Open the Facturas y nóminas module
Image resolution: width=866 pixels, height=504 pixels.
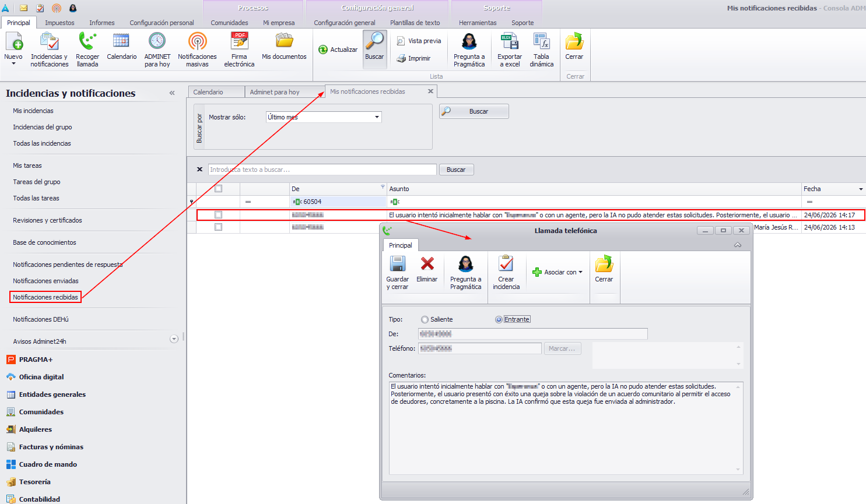(x=51, y=447)
